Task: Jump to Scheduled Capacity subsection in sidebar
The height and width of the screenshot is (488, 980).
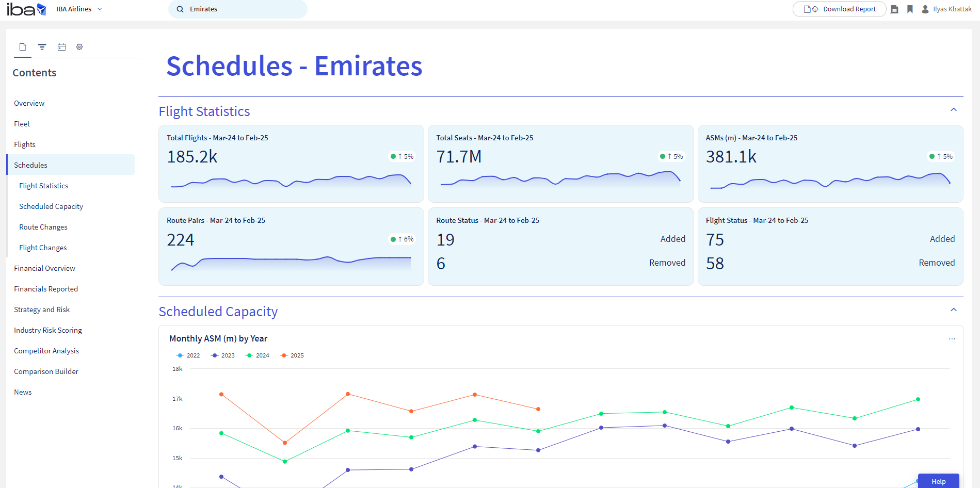Action: point(51,206)
